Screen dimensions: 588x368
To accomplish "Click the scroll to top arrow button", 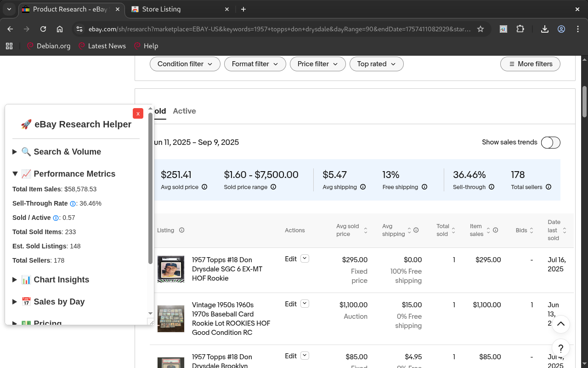I will pyautogui.click(x=561, y=324).
